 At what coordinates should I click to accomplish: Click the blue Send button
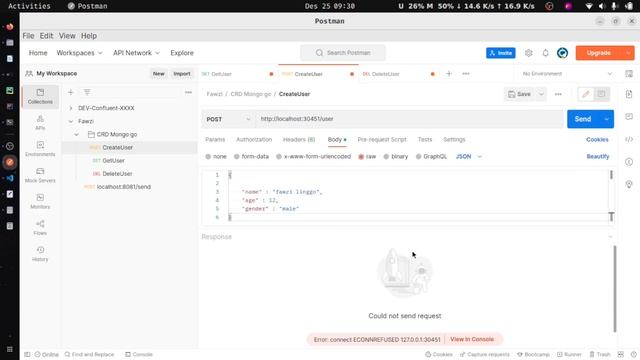pos(583,119)
